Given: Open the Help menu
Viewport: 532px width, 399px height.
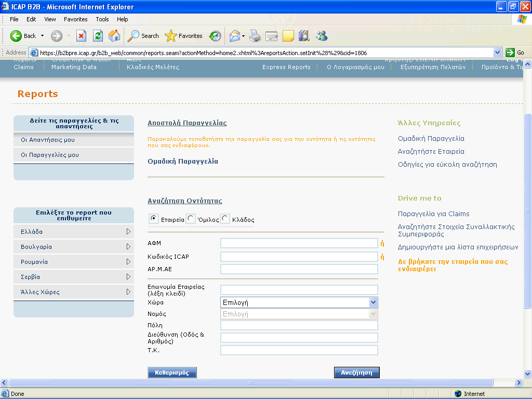Looking at the screenshot, I should [123, 19].
